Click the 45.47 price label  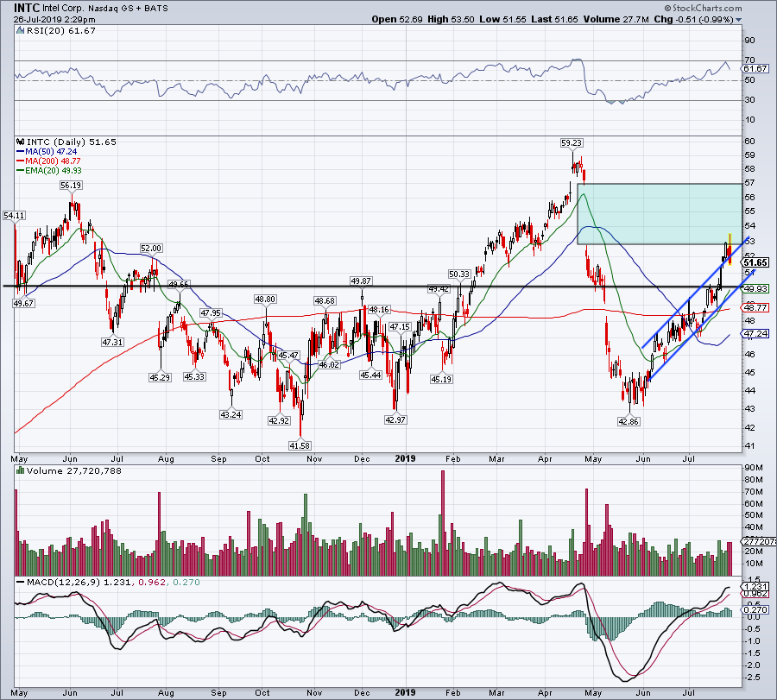[x=288, y=356]
